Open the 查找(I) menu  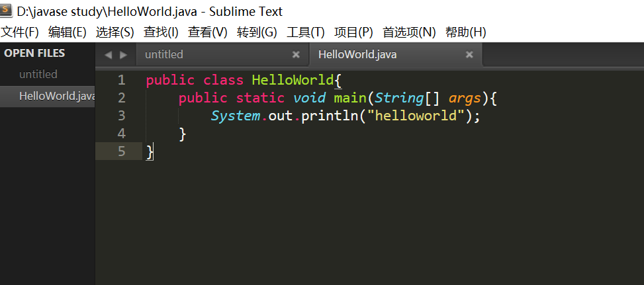[x=161, y=32]
